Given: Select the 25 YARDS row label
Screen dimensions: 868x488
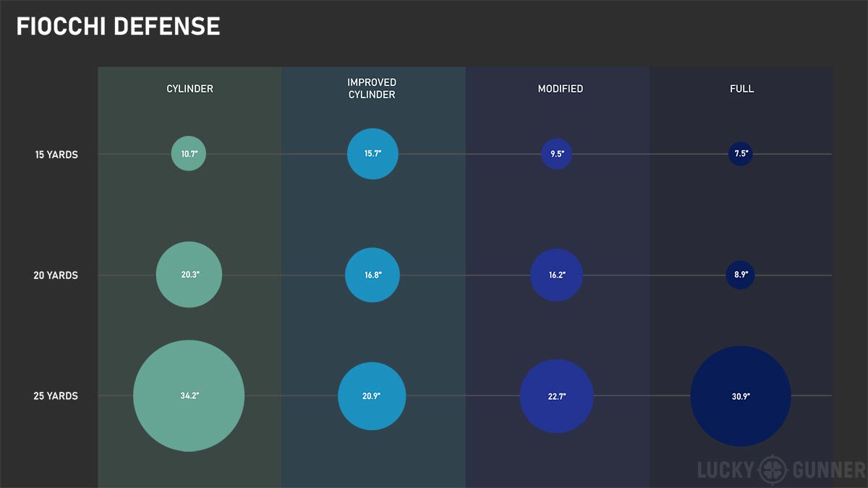Looking at the screenshot, I should 56,396.
